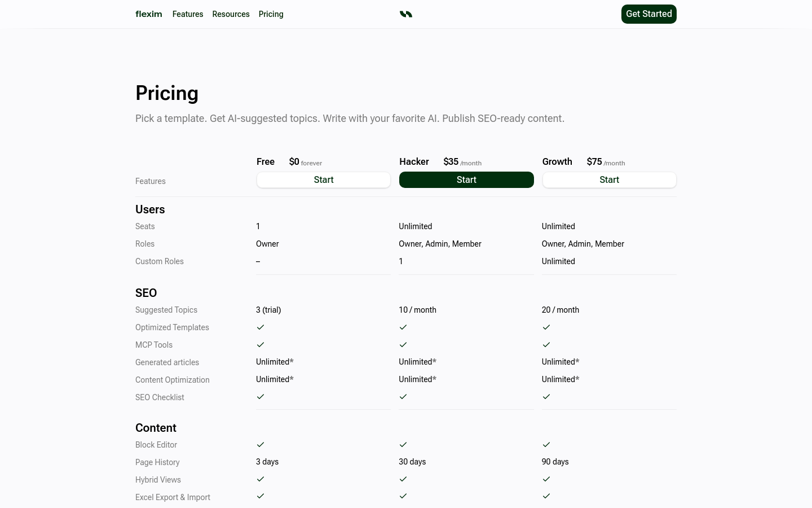Screen dimensions: 812x508
Task: Click MCP Tools checkmark in Growth column
Action: pos(546,345)
